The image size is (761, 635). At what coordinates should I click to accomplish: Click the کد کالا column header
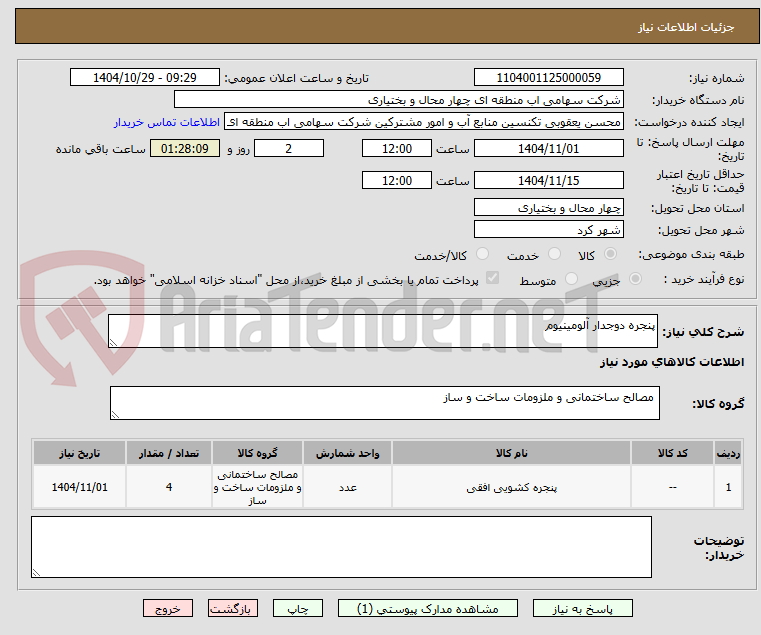673,453
